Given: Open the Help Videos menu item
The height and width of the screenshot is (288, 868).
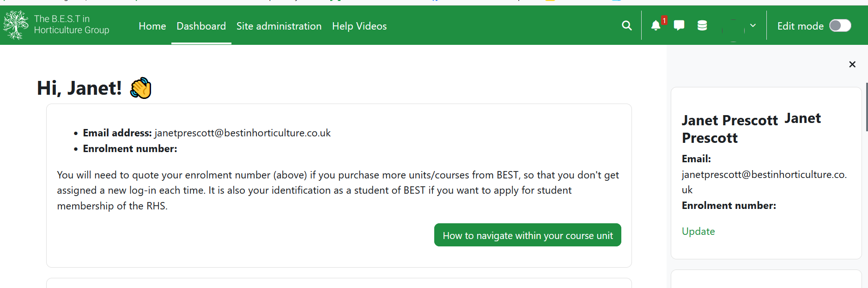Looking at the screenshot, I should pos(359,26).
